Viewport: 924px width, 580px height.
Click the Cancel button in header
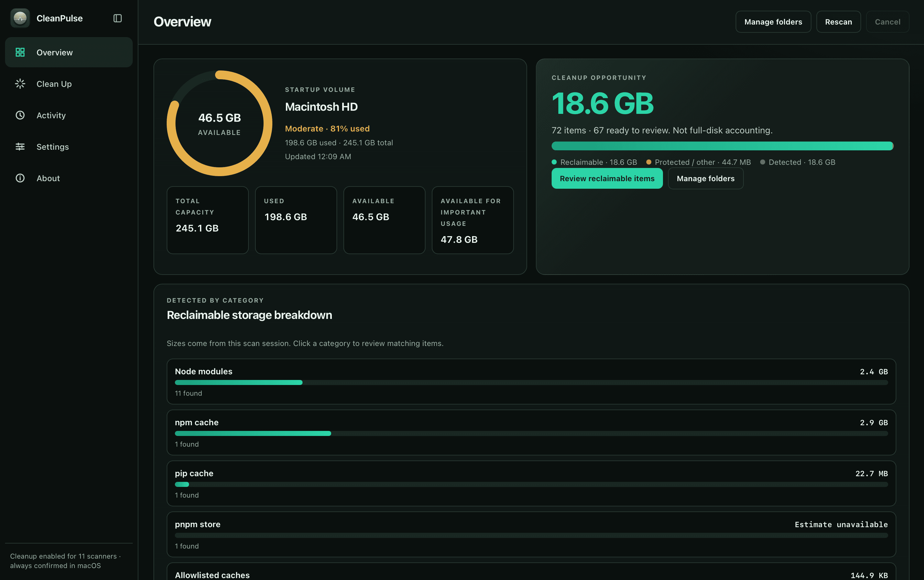pyautogui.click(x=887, y=22)
